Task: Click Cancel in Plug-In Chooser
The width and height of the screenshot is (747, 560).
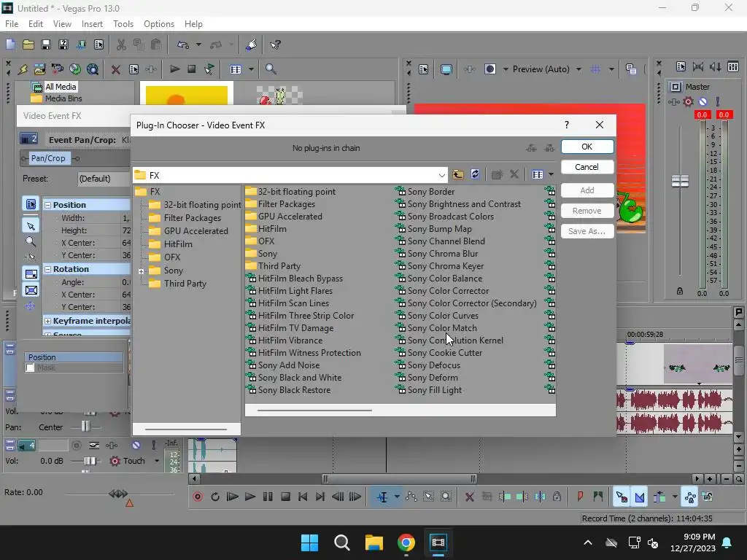Action: pos(587,167)
